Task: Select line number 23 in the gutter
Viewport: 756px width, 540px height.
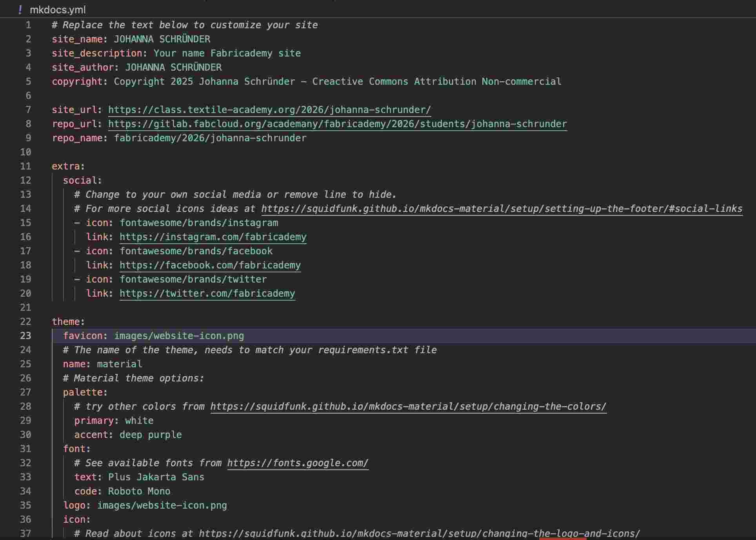Action: [x=25, y=336]
